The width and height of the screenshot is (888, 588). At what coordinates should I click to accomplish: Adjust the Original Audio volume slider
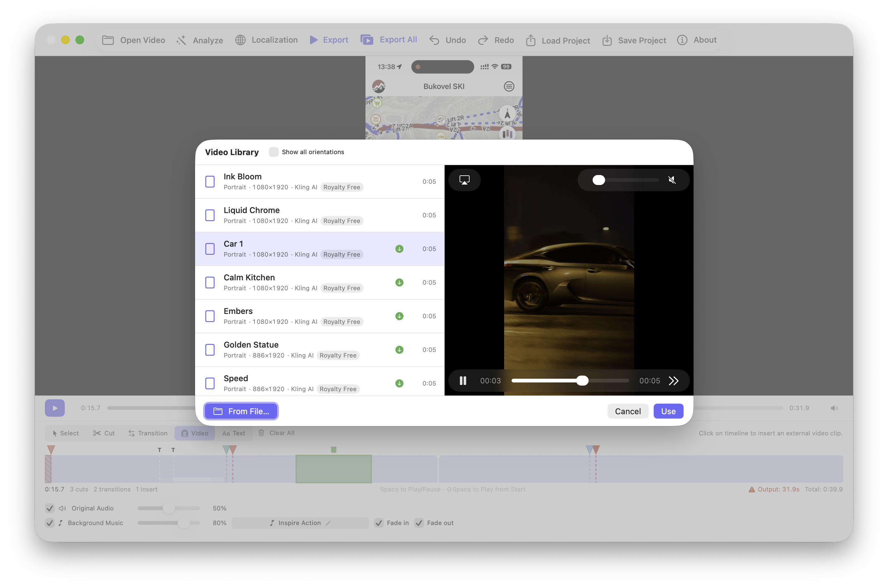click(169, 508)
